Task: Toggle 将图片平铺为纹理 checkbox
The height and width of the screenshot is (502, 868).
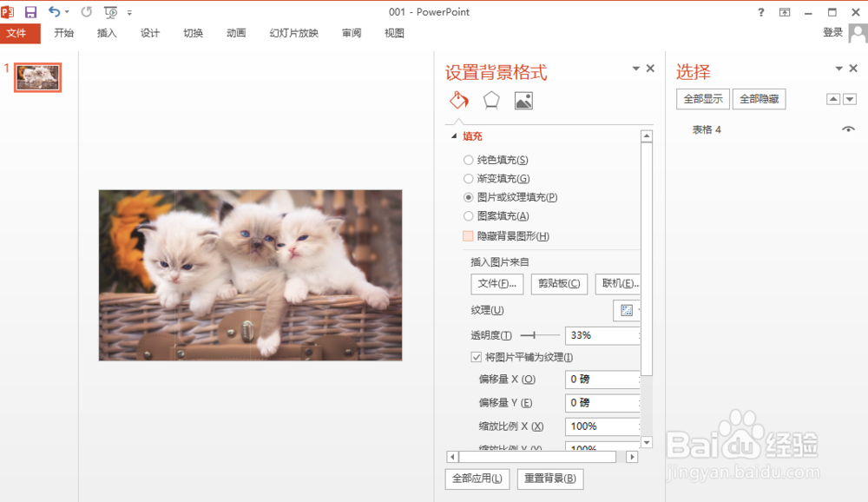Action: [x=476, y=357]
